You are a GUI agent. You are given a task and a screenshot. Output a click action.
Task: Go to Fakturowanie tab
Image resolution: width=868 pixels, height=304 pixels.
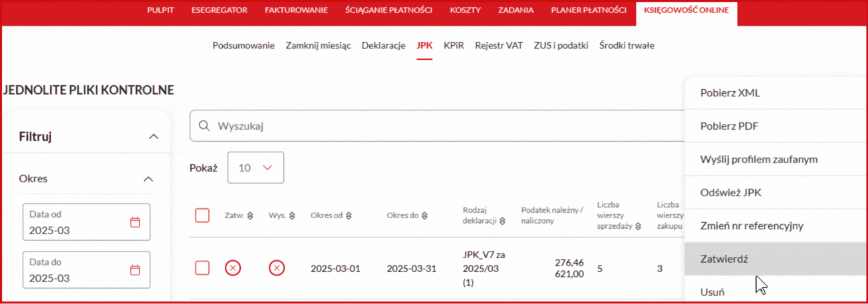(296, 10)
